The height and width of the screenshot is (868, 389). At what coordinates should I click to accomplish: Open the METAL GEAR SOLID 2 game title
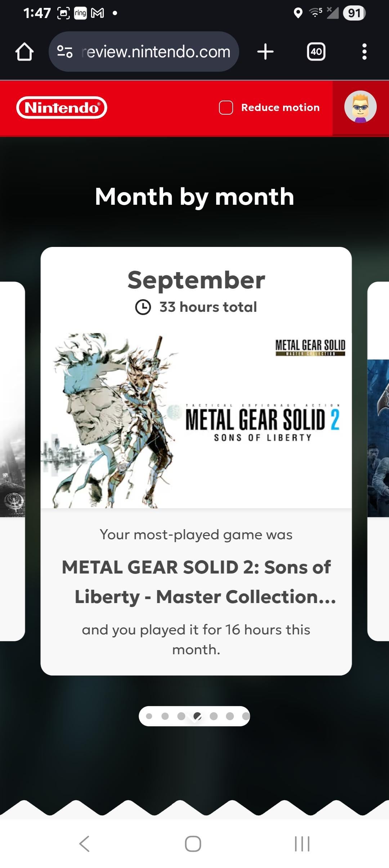(x=196, y=582)
